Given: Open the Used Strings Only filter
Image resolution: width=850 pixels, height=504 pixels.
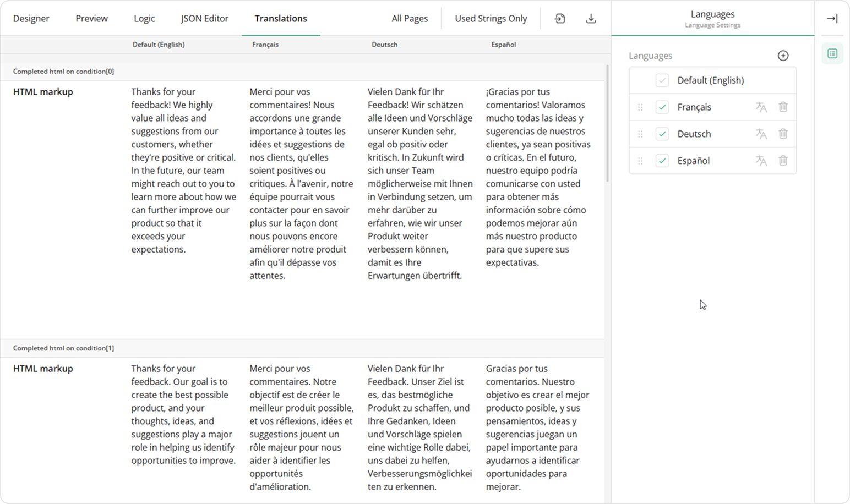Looking at the screenshot, I should (x=491, y=19).
